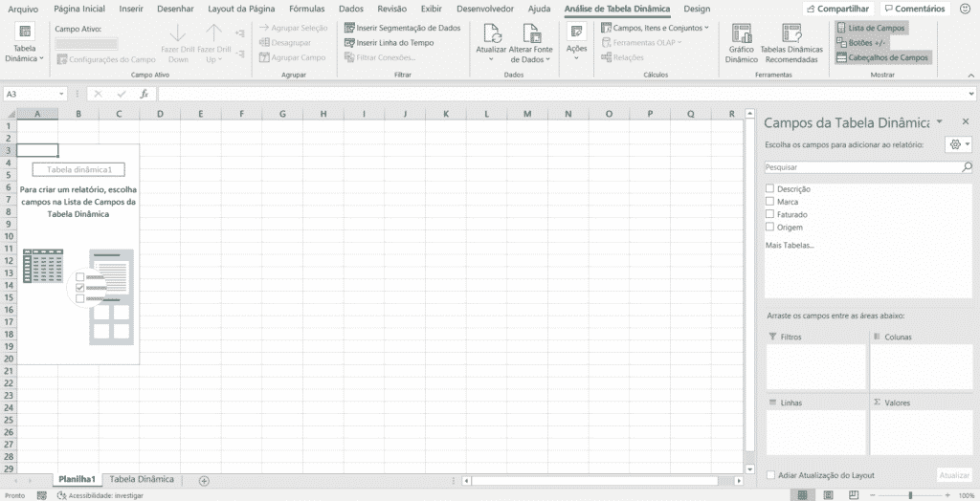Viewport: 980px width, 501px height.
Task: Select column header E
Action: 200,115
